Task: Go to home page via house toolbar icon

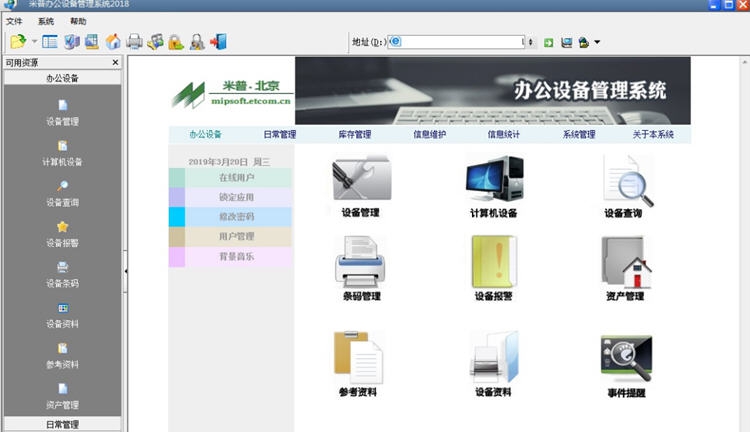Action: click(113, 42)
